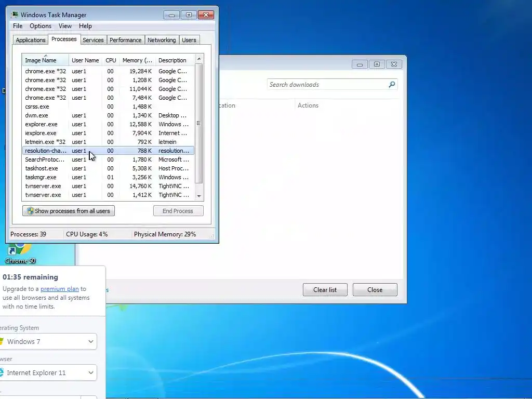Select the tvnserver.exe row using 14,760 K
The height and width of the screenshot is (399, 532).
108,186
